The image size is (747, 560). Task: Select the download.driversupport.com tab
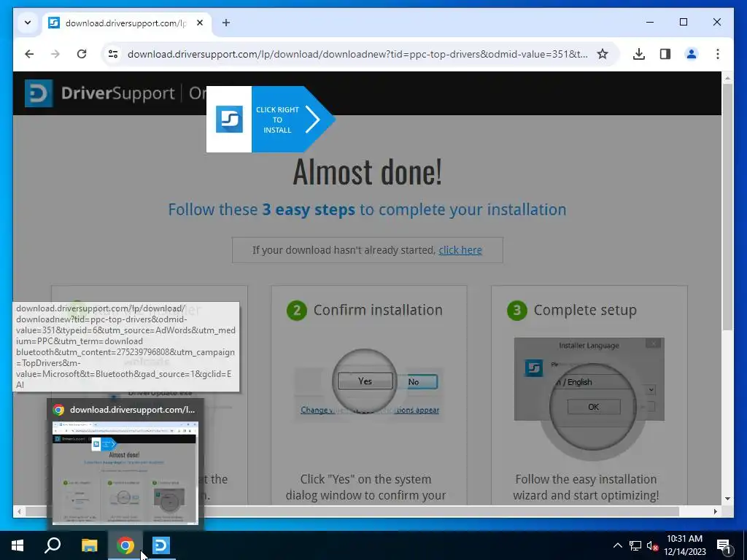[x=125, y=23]
